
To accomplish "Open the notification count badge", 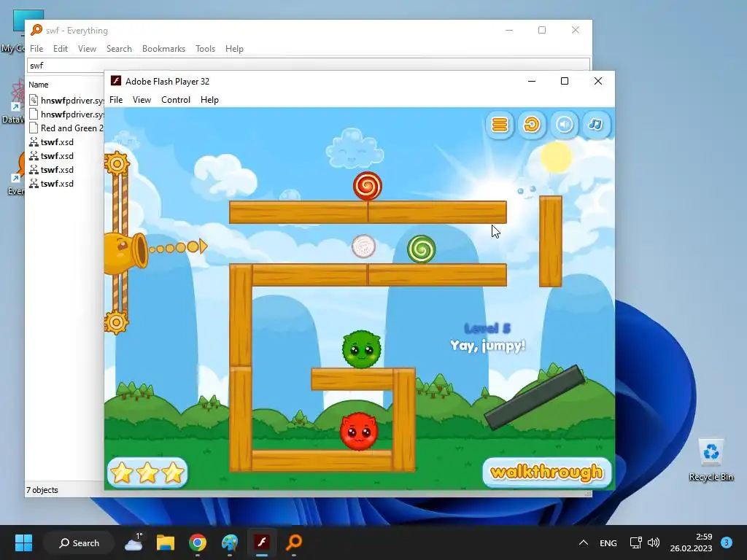I will pyautogui.click(x=727, y=542).
